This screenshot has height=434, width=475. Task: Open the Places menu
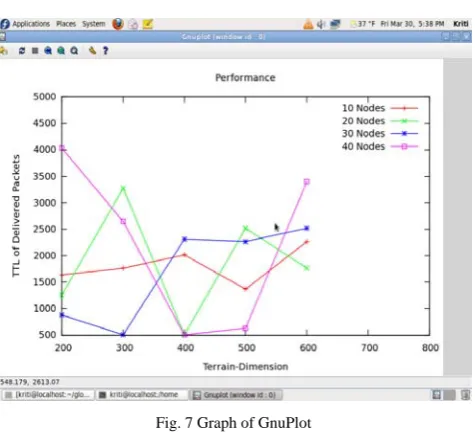tap(66, 24)
